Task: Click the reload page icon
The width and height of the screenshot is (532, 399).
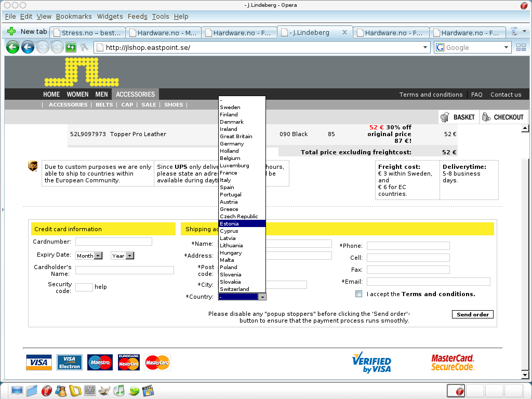Action: (x=71, y=47)
